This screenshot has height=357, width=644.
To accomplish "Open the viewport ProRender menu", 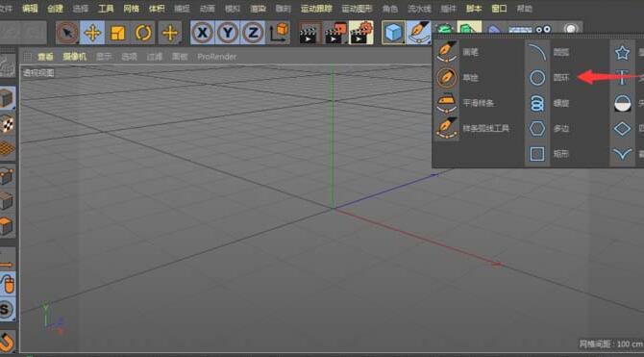I will [217, 57].
